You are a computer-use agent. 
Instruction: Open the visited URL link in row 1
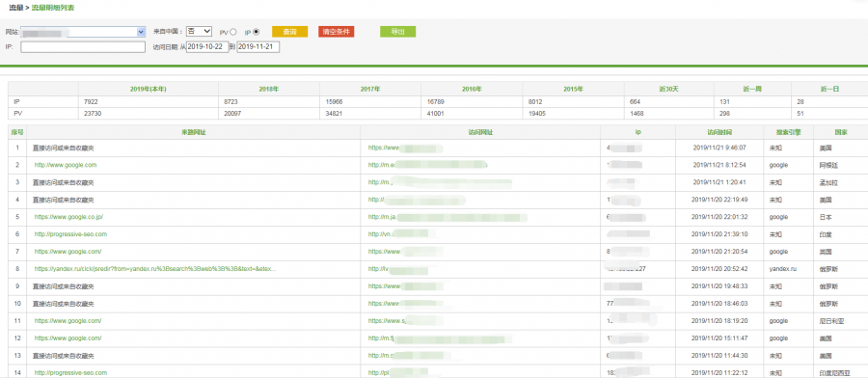406,148
